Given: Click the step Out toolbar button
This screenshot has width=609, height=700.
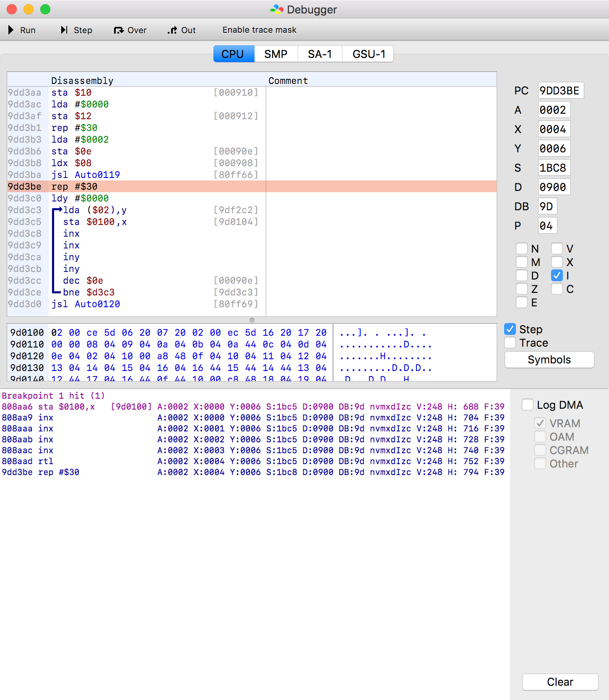Looking at the screenshot, I should point(182,30).
